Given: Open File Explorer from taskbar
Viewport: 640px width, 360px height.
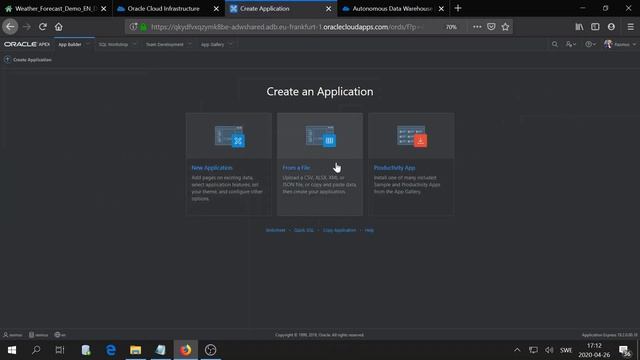Looking at the screenshot, I should tap(136, 350).
